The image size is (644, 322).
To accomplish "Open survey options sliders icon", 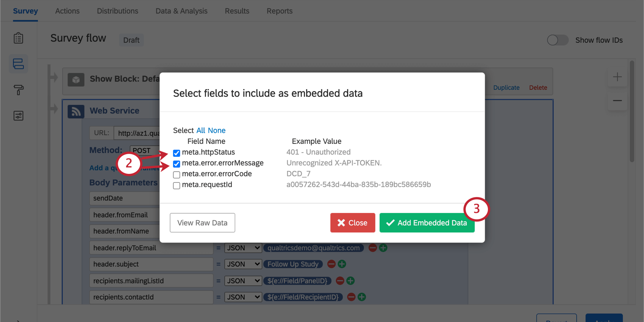I will click(18, 116).
